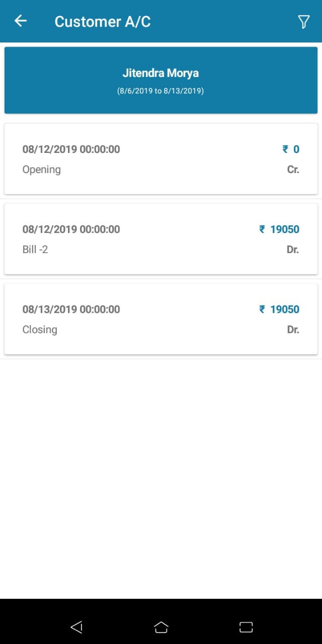The image size is (322, 644).
Task: Tap the Cr. label on Opening row
Action: pos(293,170)
